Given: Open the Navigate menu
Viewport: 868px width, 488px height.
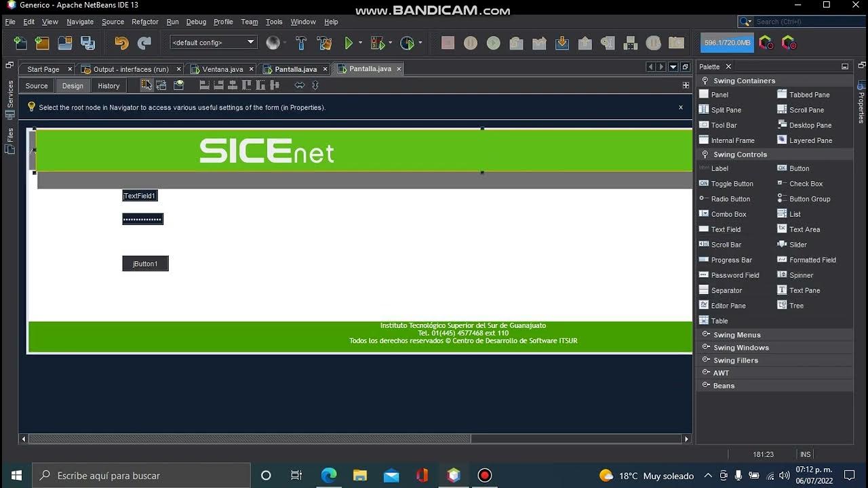Looking at the screenshot, I should [x=80, y=22].
